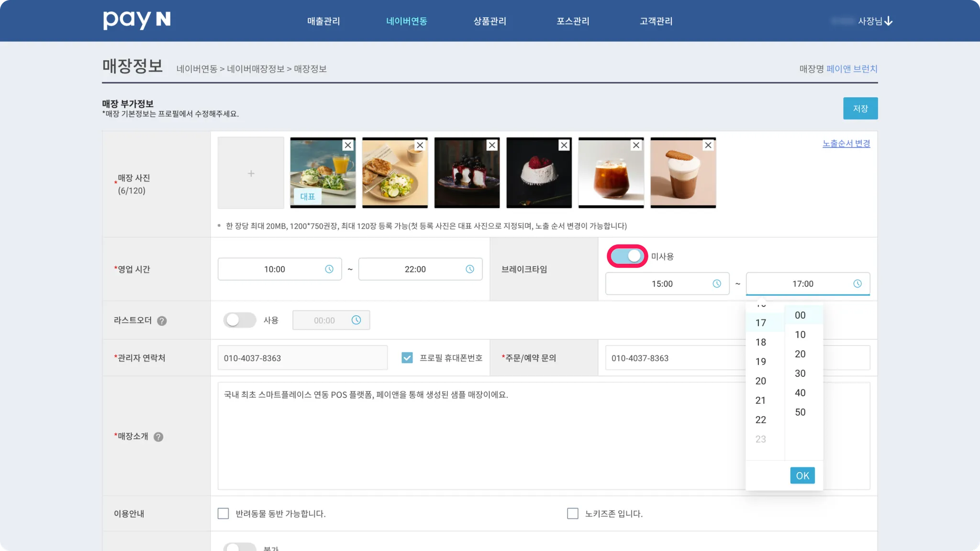Image resolution: width=980 pixels, height=551 pixels.
Task: Delete the cookie latte photo
Action: pos(708,145)
